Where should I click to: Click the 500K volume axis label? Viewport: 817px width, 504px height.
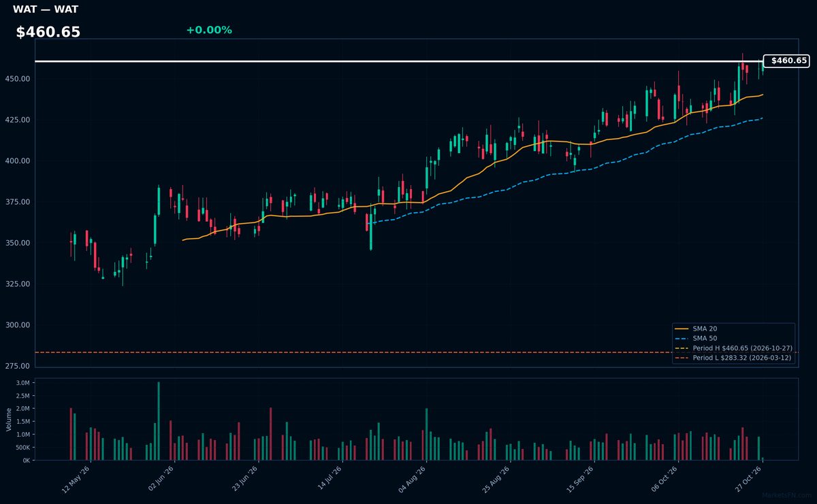pyautogui.click(x=22, y=448)
